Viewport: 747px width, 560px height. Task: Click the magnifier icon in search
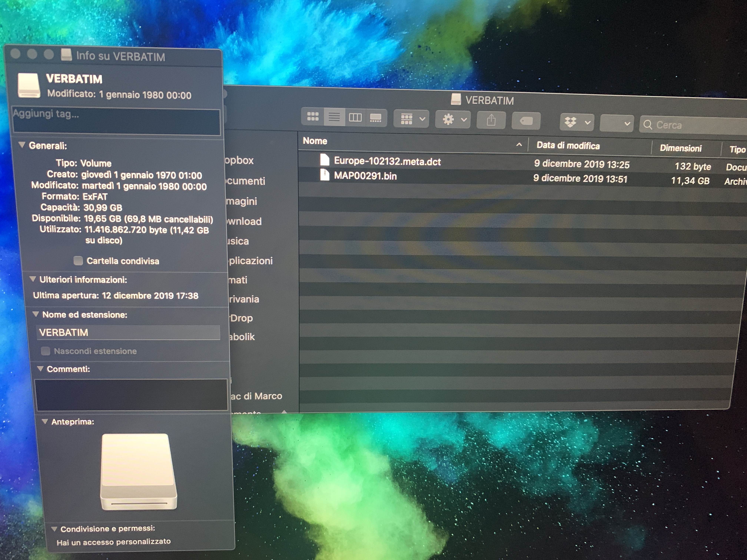click(647, 125)
